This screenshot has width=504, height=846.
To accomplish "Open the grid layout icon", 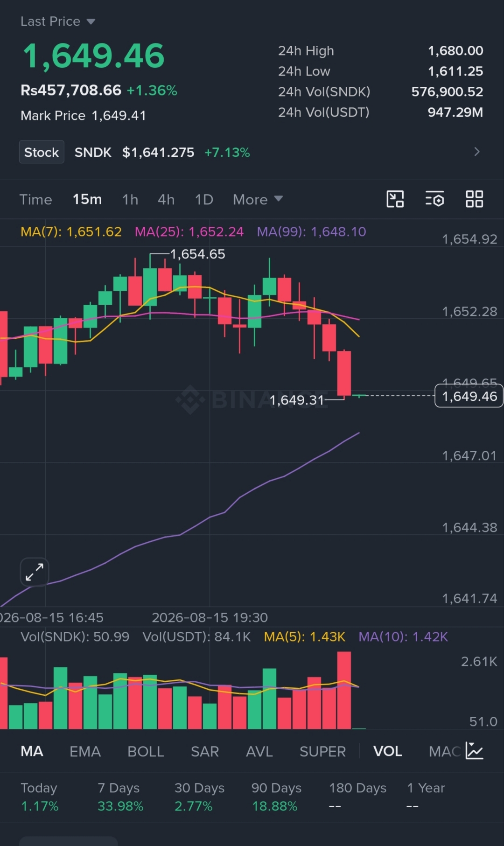I will (x=474, y=199).
